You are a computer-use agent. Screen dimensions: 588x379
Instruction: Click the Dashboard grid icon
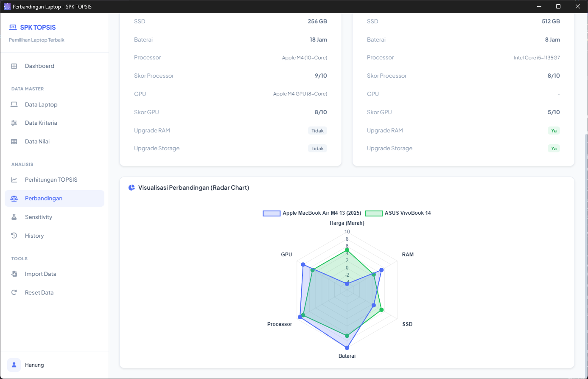14,66
